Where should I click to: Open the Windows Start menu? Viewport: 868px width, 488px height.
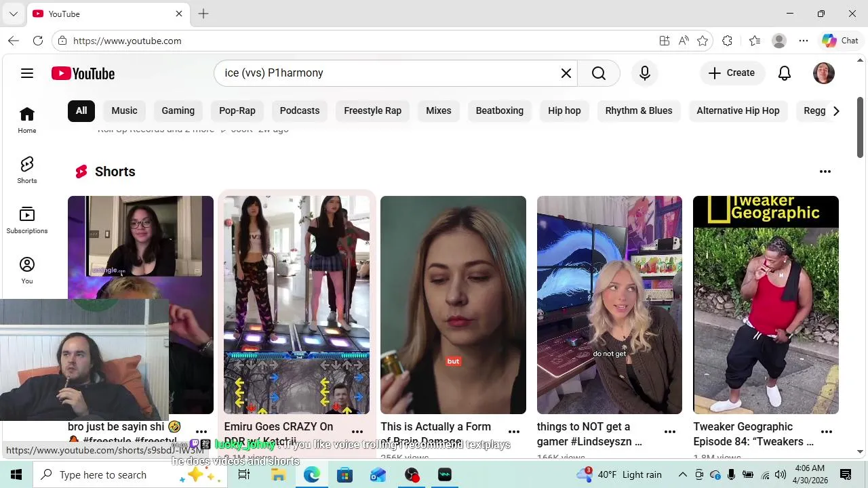(16, 474)
